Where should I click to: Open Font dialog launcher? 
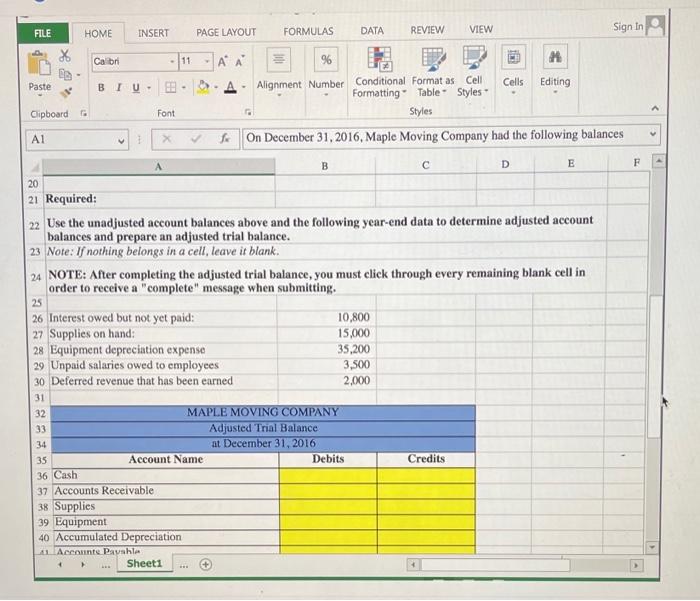pyautogui.click(x=248, y=112)
